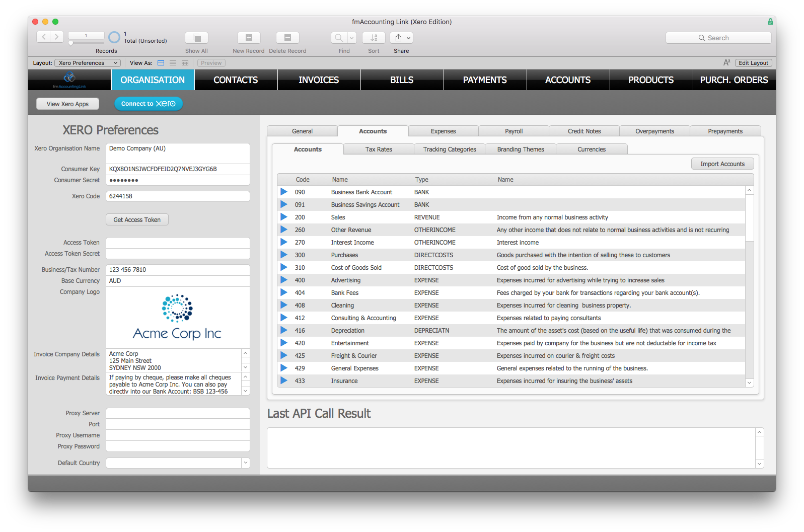Expand the Share dropdown arrow
Image resolution: width=804 pixels, height=532 pixels.
coord(409,38)
